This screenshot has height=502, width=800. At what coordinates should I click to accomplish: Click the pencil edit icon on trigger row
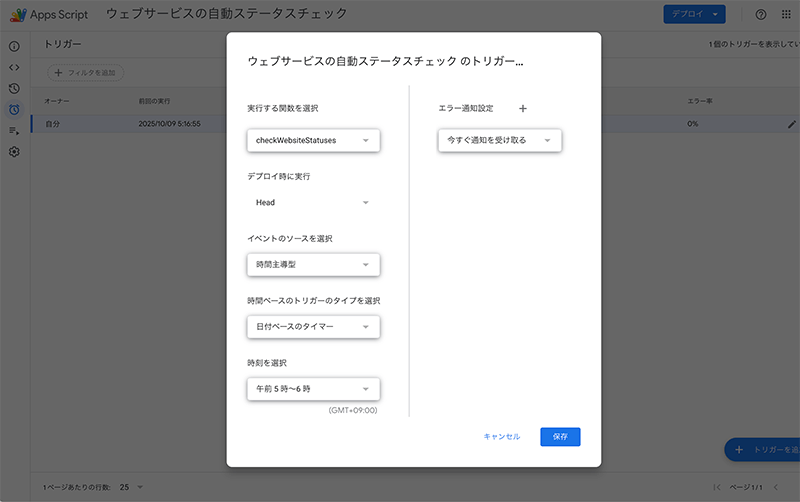click(791, 123)
